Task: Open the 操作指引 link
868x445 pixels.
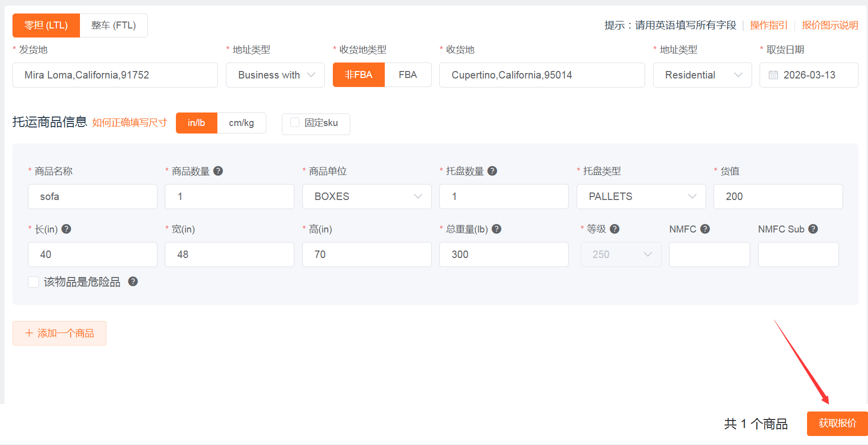Action: 769,25
